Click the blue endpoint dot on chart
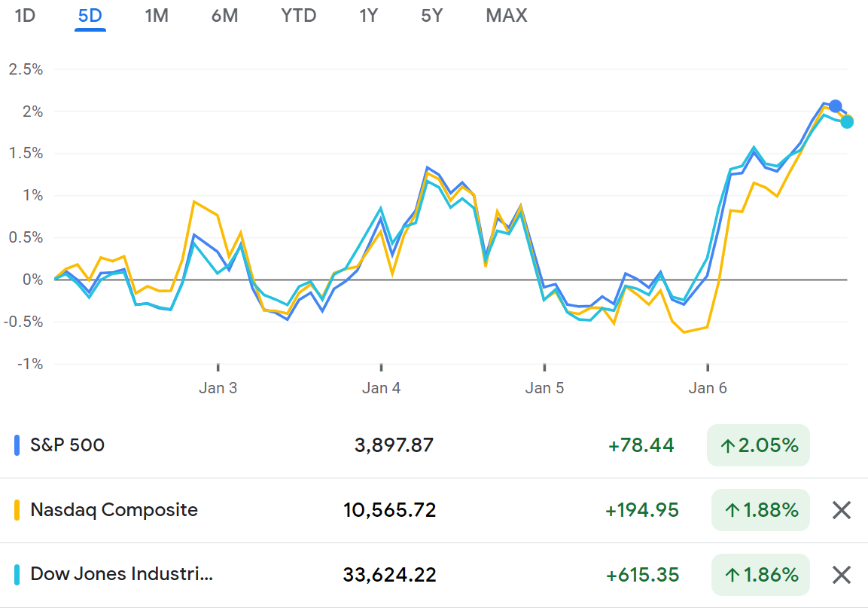 (x=836, y=106)
